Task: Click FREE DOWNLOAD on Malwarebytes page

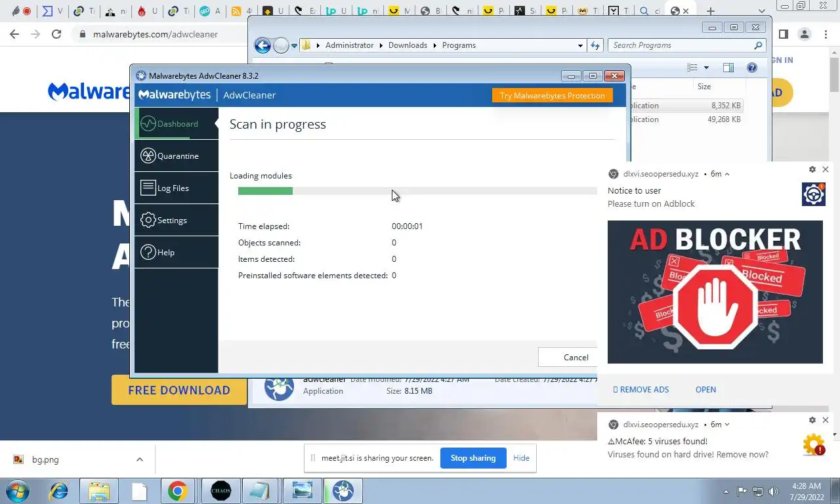Action: pos(179,390)
